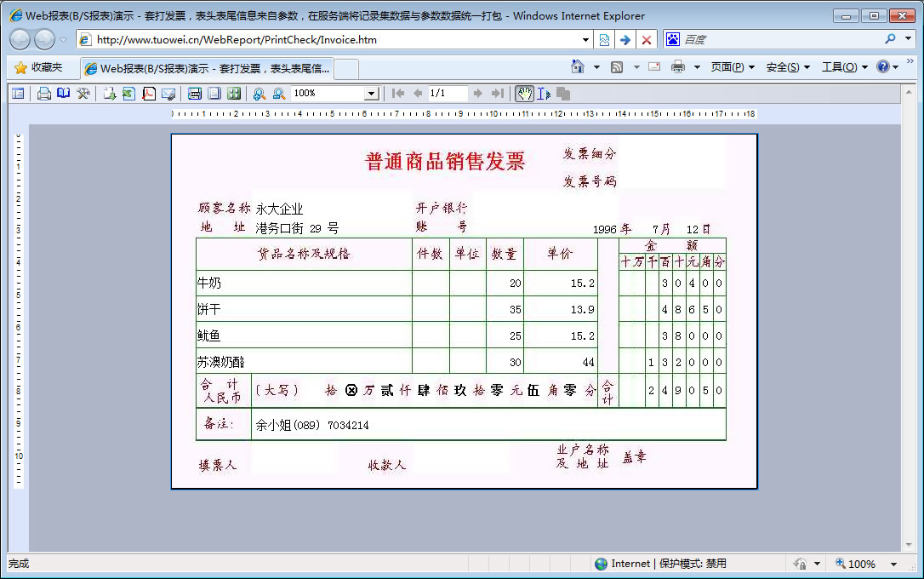
Task: Open status bar zoom level dropdown
Action: [x=893, y=564]
